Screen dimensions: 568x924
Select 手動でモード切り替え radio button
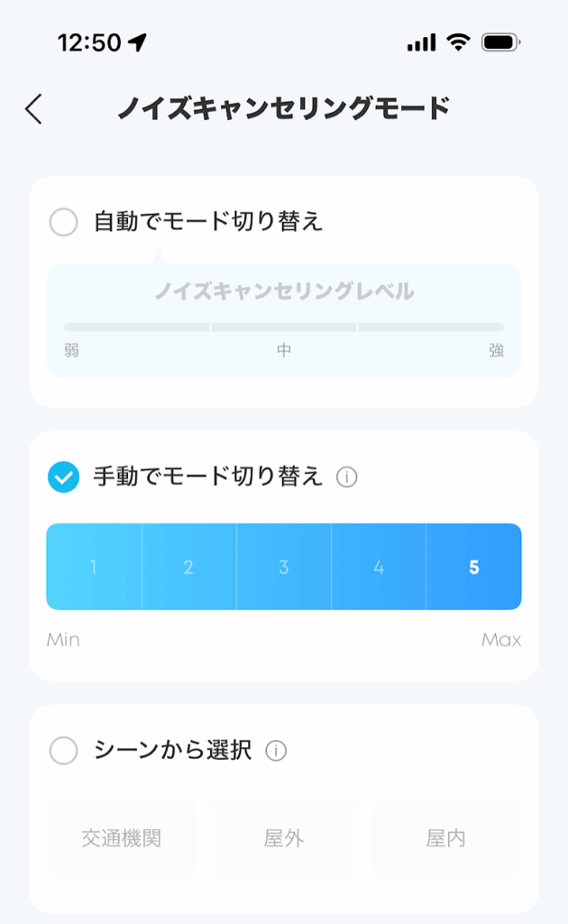[x=63, y=476]
